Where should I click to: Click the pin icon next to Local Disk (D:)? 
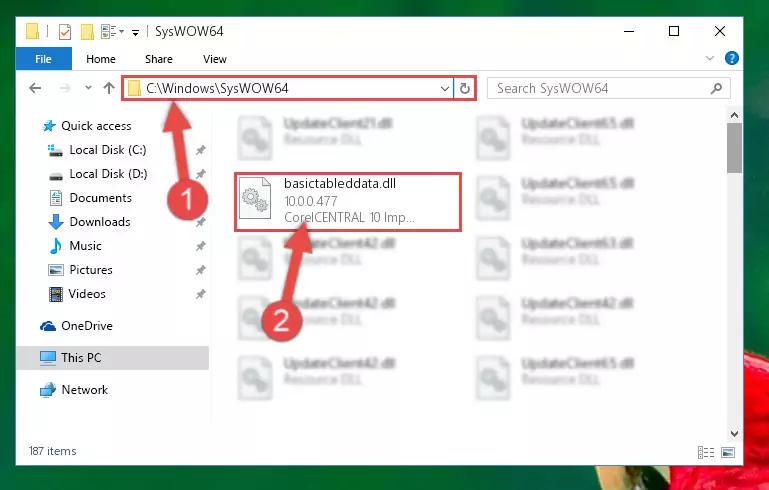pyautogui.click(x=201, y=174)
